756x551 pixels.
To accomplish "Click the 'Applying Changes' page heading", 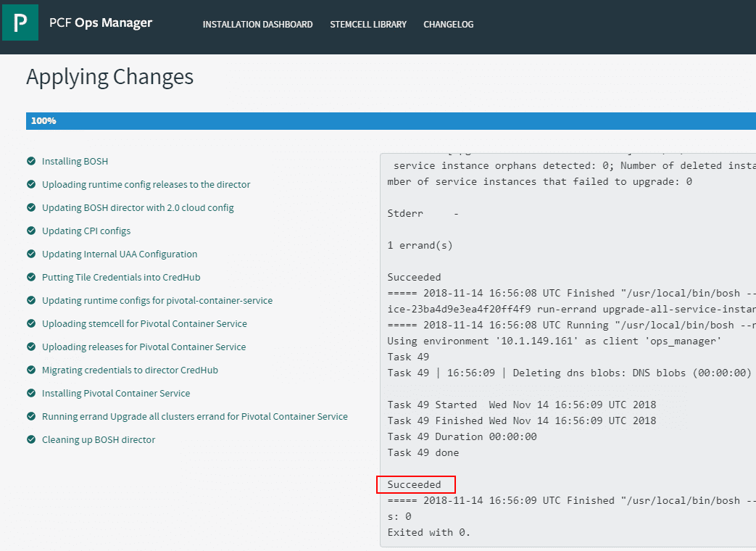I will (x=110, y=77).
